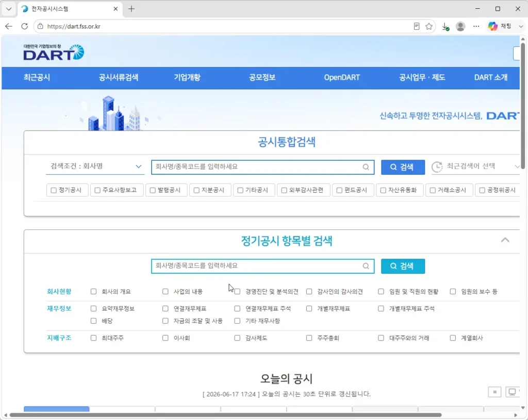
Task: Open the tab search chevron in title bar
Action: pos(9,9)
